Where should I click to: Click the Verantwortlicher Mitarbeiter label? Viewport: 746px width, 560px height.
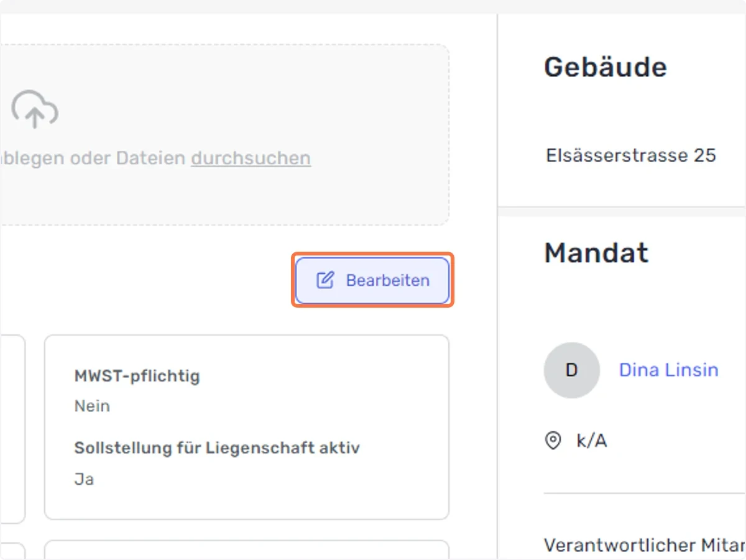tap(645, 545)
